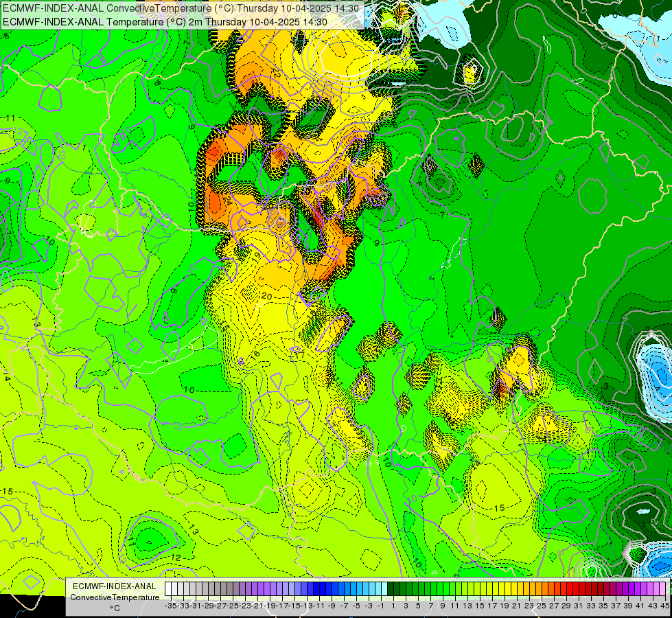Screen dimensions: 672x618
Task: Click the 27 value on the legend scale
Action: [554, 605]
